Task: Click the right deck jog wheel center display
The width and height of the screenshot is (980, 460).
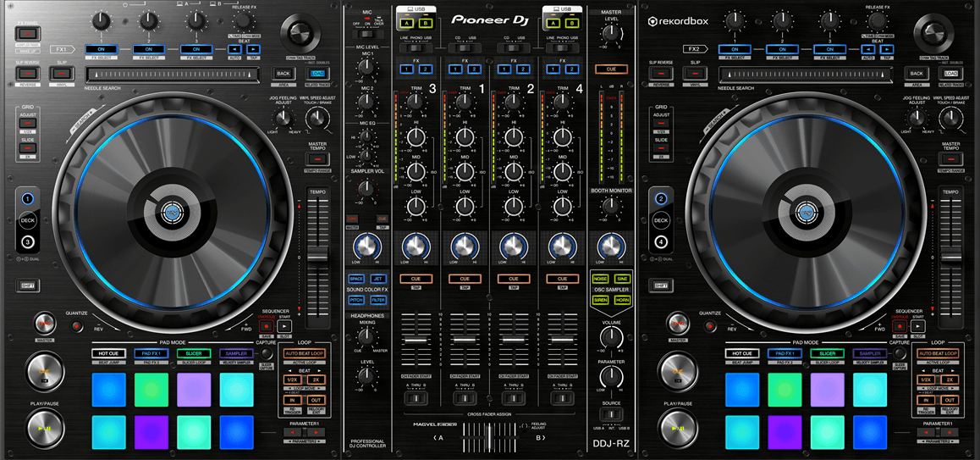Action: [x=807, y=213]
